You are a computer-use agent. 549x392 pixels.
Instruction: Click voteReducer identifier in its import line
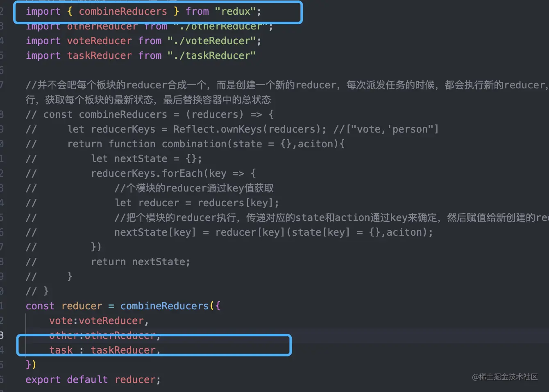100,41
